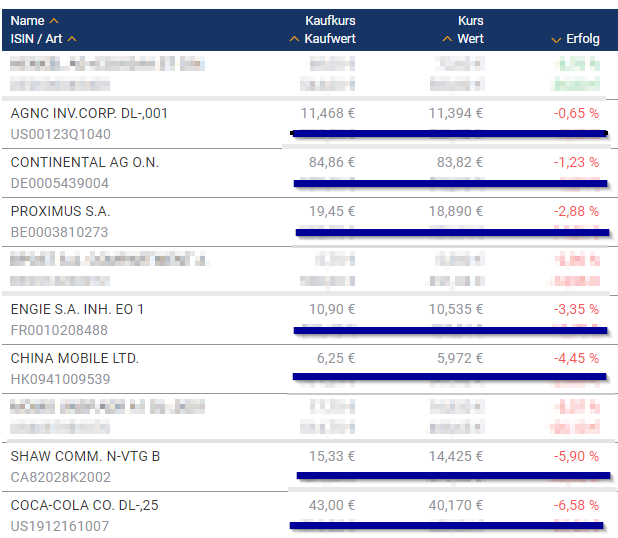618x538 pixels.
Task: Open COCA-COLA CO. DL-,25 position
Action: [84, 505]
